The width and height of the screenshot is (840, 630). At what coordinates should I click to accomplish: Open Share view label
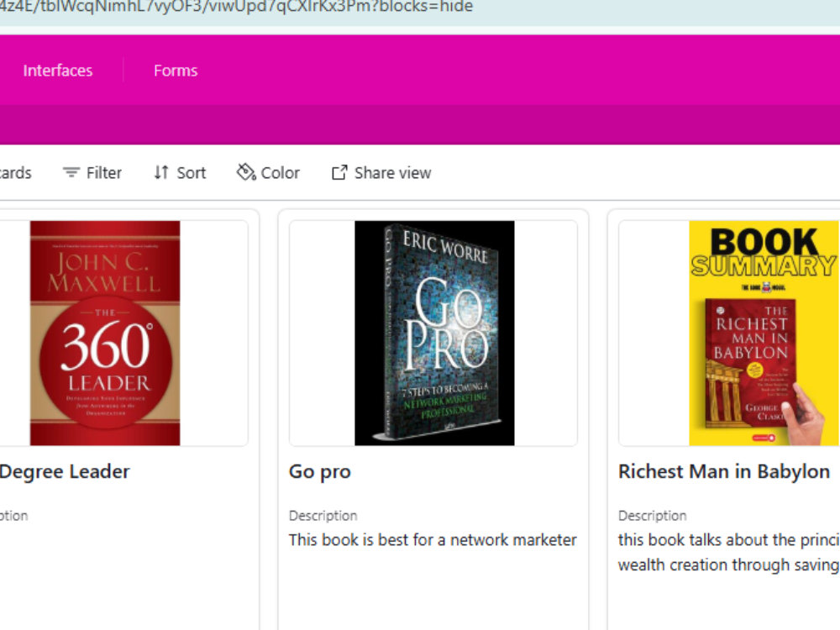pos(392,172)
